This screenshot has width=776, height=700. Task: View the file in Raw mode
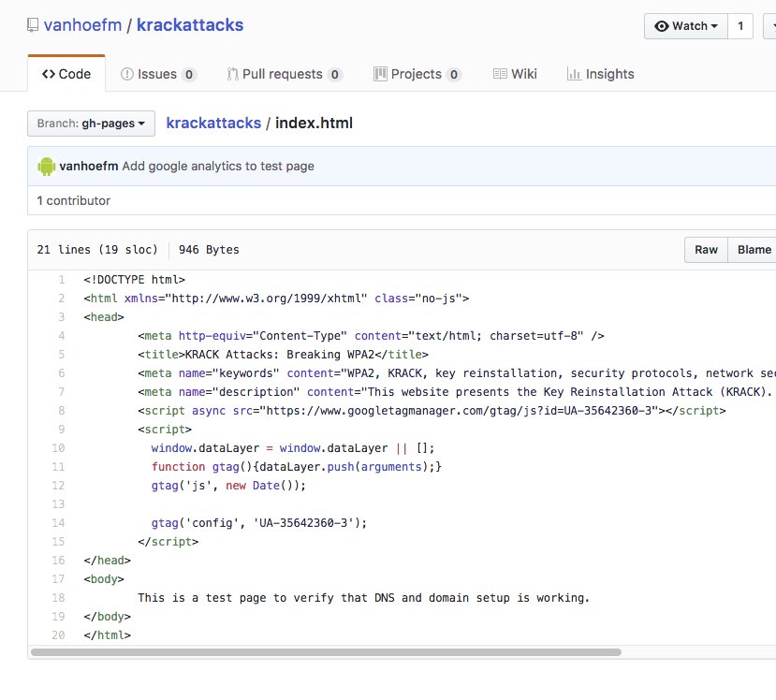(x=706, y=250)
